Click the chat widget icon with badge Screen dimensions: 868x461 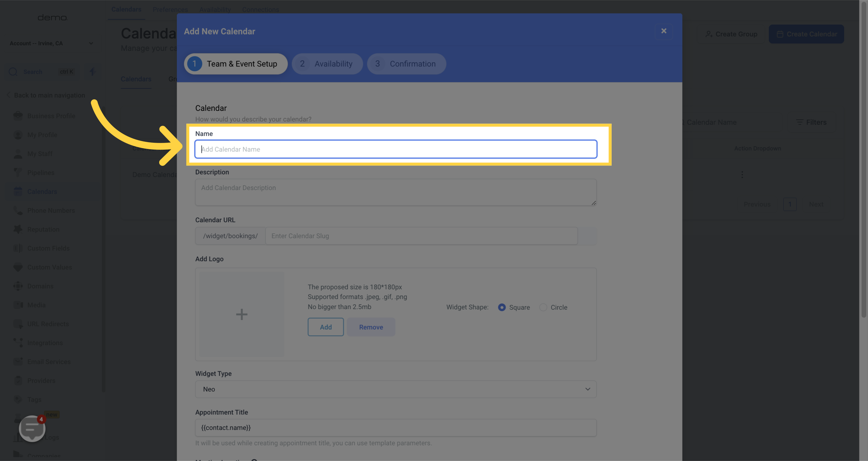tap(32, 428)
